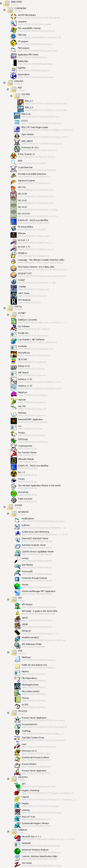
Task: Collapse the Detection folder tree
Action: 4,83
